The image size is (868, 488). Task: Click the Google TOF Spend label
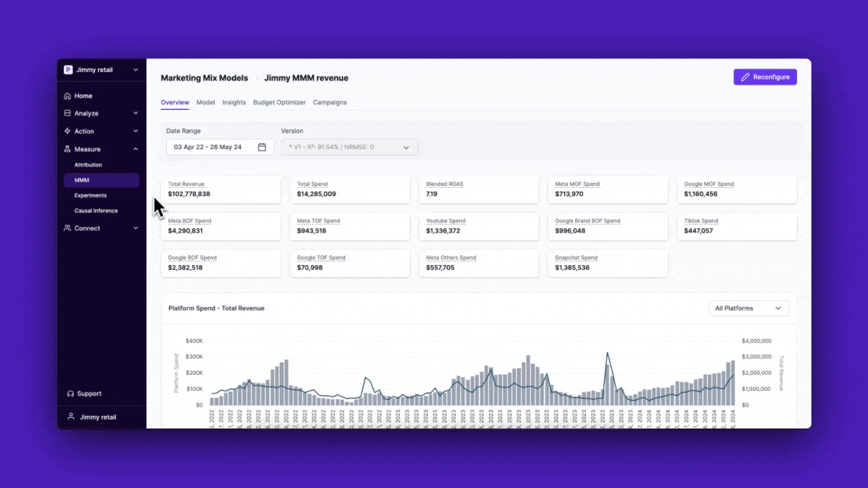coord(321,258)
